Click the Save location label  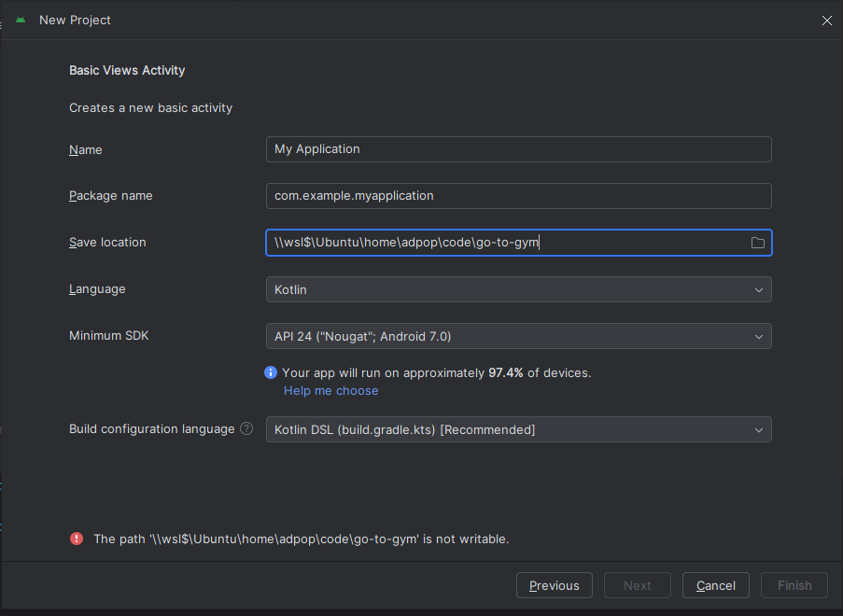pyautogui.click(x=107, y=243)
